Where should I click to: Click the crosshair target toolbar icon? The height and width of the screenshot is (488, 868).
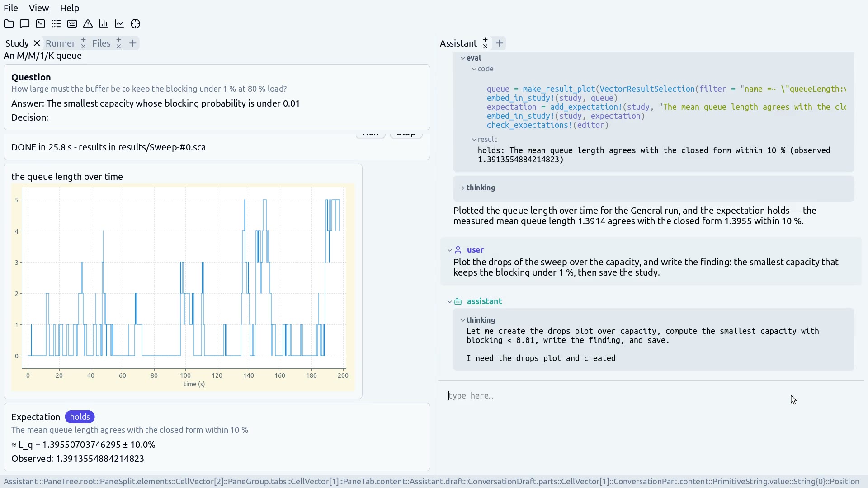click(x=135, y=24)
